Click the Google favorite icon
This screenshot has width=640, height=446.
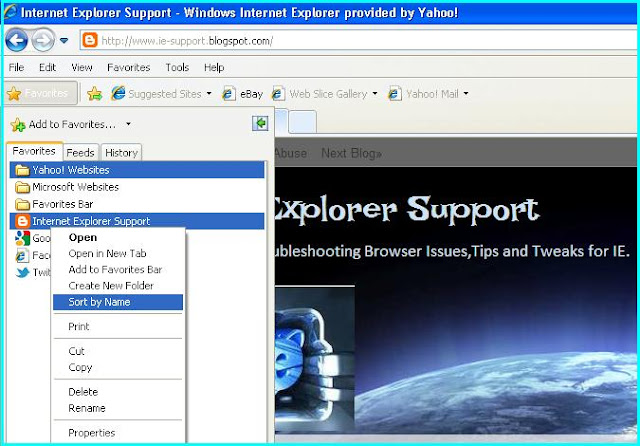click(x=22, y=238)
